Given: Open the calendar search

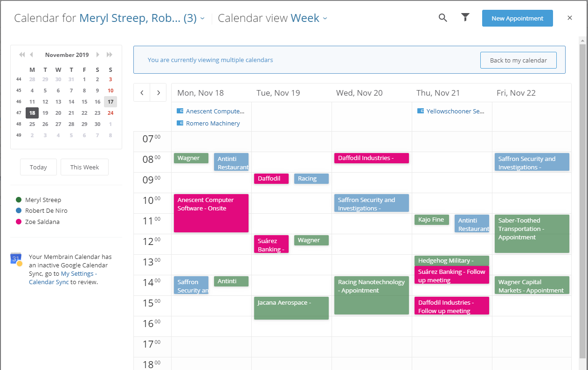Looking at the screenshot, I should 442,17.
